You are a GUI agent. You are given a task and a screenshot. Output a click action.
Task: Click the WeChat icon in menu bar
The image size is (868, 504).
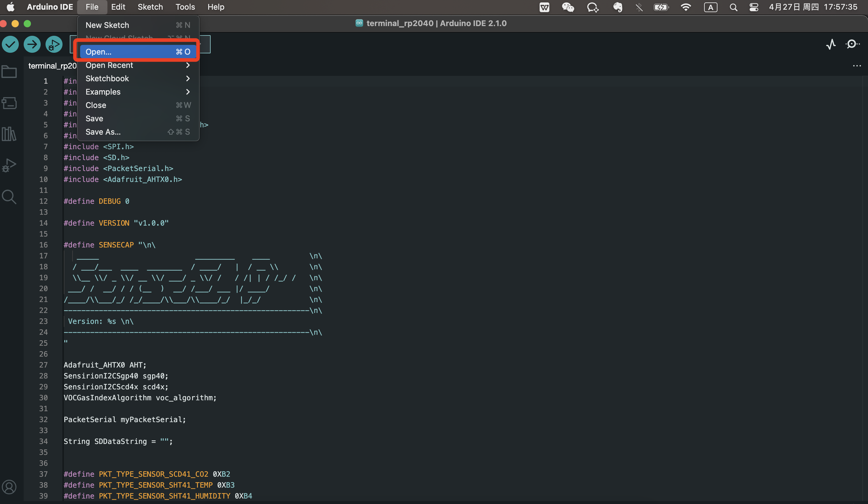tap(568, 7)
